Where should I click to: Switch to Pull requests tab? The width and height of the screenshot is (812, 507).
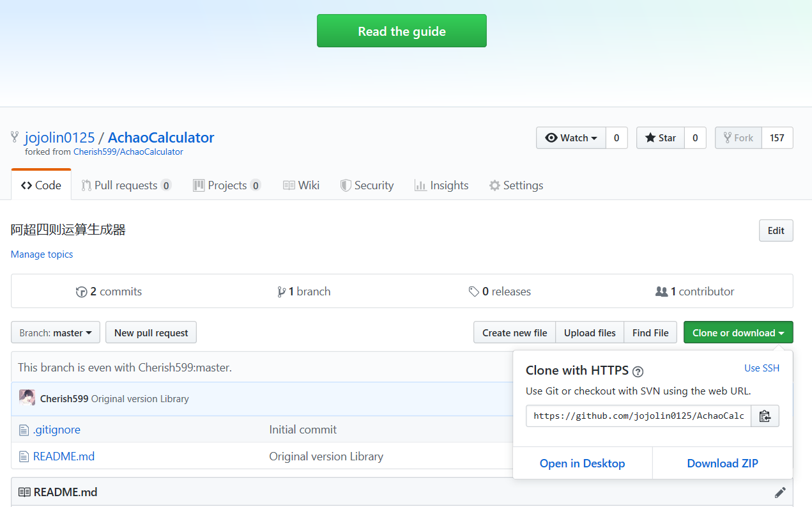click(126, 185)
